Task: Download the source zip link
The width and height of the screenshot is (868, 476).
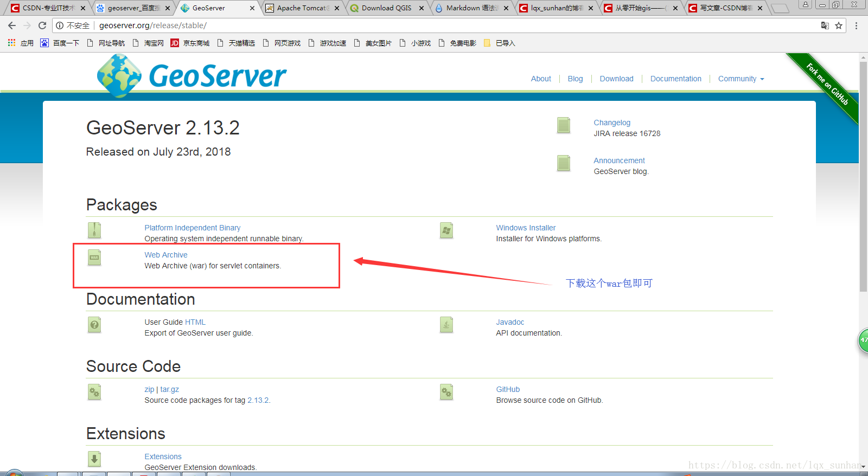Action: [149, 389]
